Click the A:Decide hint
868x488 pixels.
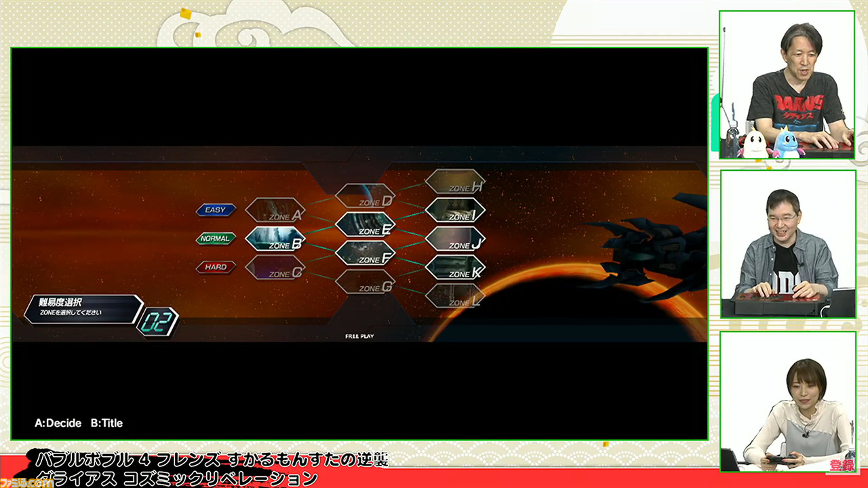point(58,423)
